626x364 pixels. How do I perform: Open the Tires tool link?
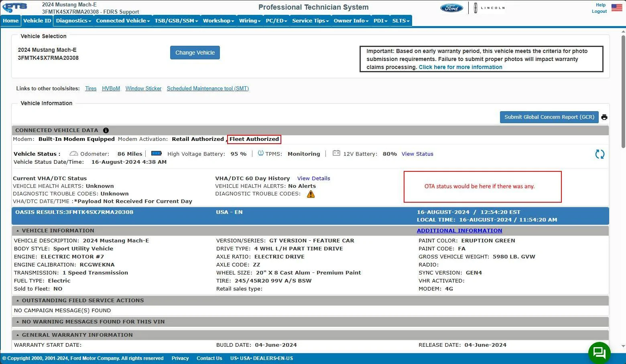[91, 89]
